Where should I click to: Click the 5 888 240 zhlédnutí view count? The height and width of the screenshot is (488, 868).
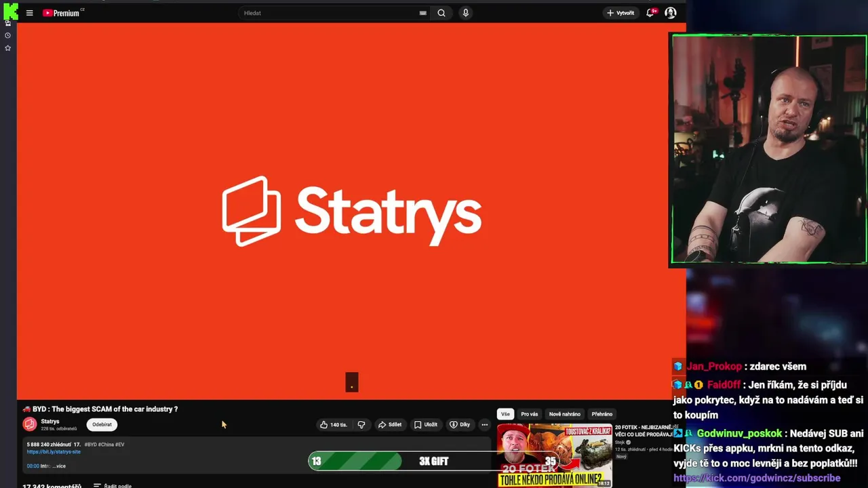49,445
